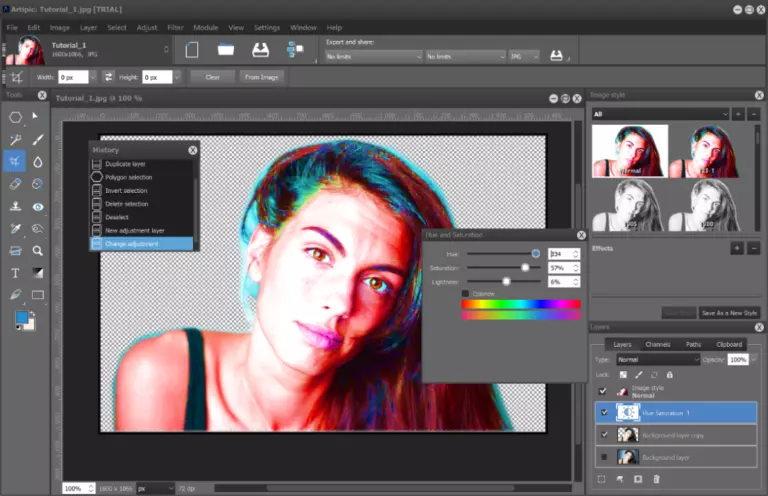Image resolution: width=768 pixels, height=496 pixels.
Task: Click the Hue slider handle
Action: click(536, 254)
